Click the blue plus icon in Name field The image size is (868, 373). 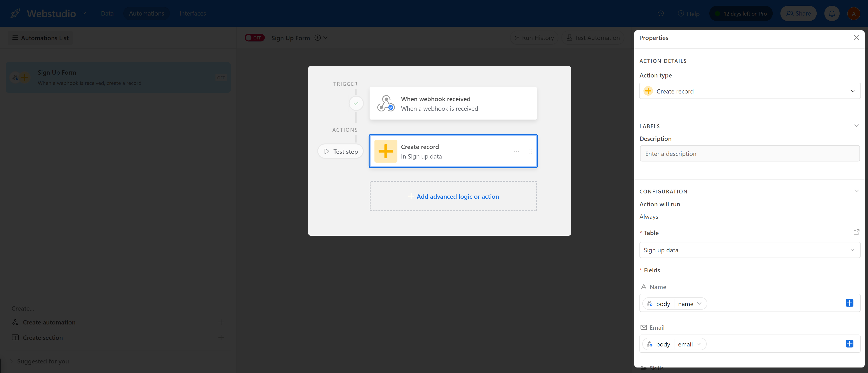[849, 303]
